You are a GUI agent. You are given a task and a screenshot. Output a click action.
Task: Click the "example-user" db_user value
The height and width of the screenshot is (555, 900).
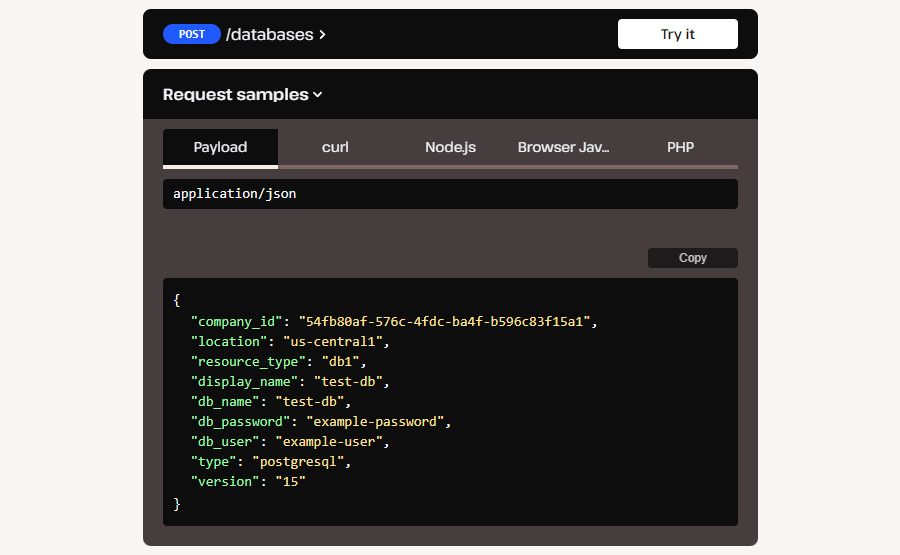[331, 441]
